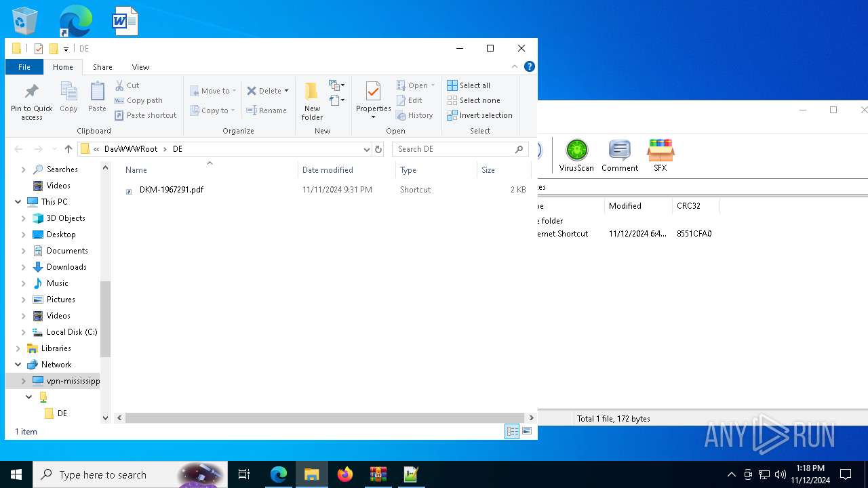This screenshot has height=488, width=868.
Task: Click the Copy ribbon icon
Action: pos(68,97)
